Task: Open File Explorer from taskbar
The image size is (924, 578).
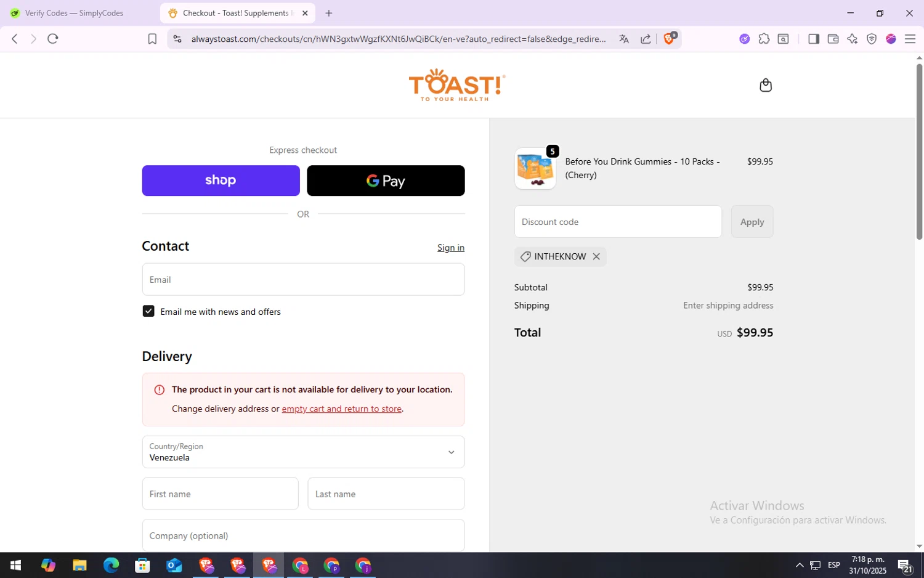Action: click(x=79, y=565)
